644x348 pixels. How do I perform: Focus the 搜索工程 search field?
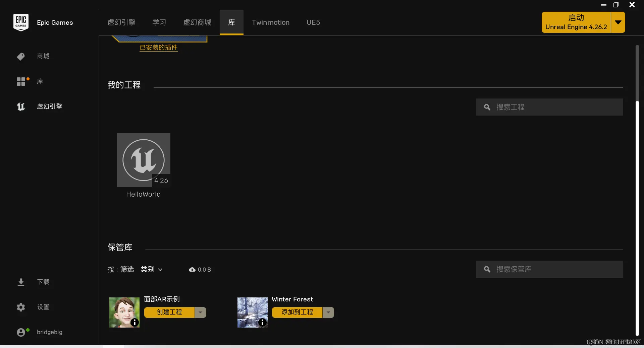[x=550, y=107]
